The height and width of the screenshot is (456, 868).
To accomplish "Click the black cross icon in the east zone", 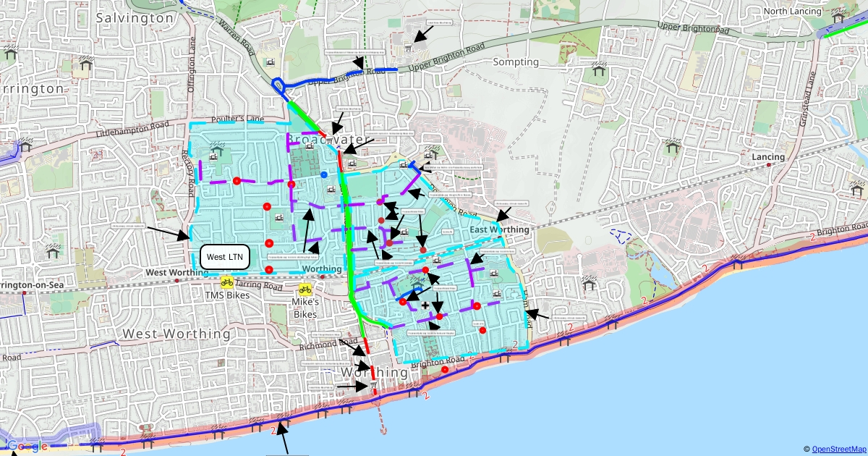I will click(425, 306).
